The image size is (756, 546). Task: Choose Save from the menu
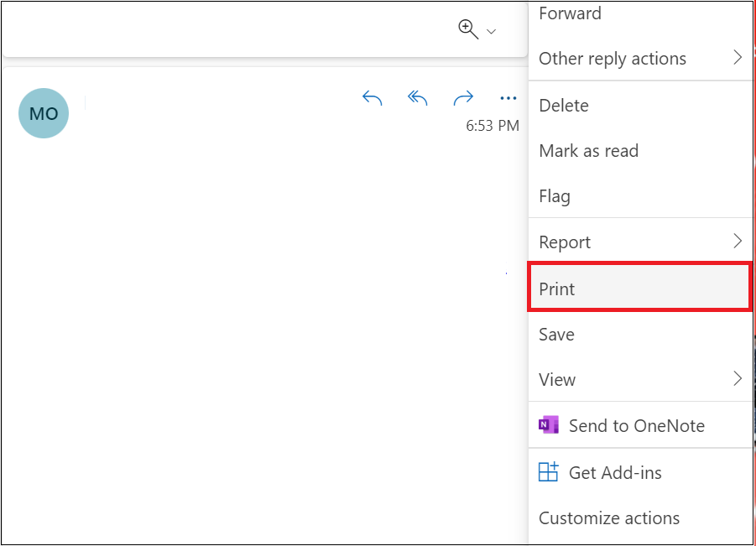[x=640, y=334]
